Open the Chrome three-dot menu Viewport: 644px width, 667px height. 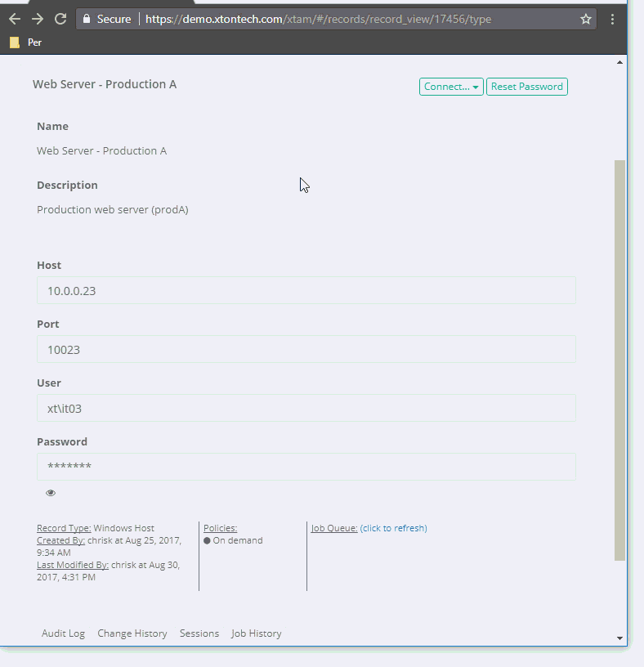click(x=613, y=19)
